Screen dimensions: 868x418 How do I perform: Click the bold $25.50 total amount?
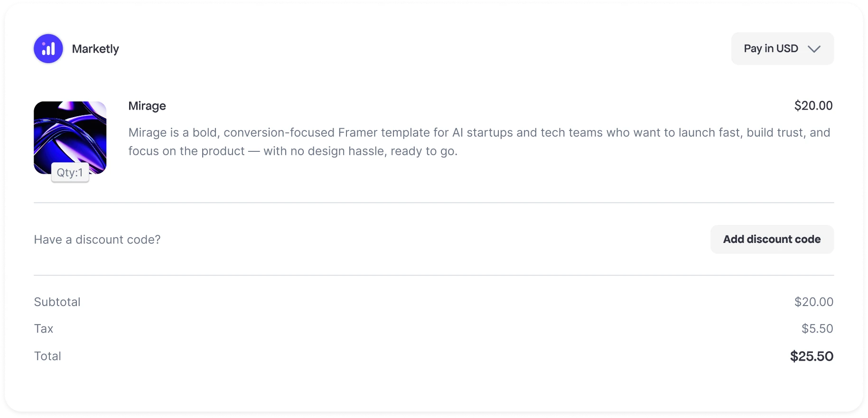click(811, 356)
